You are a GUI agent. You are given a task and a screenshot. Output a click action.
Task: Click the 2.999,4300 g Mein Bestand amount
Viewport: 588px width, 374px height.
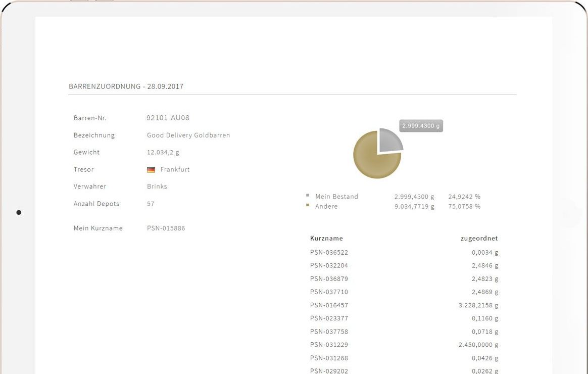coord(414,197)
